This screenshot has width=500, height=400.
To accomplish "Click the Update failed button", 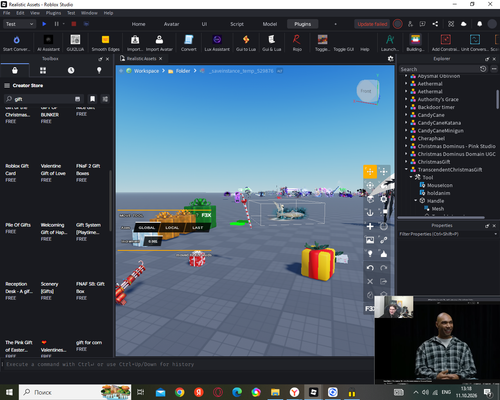I will click(372, 24).
